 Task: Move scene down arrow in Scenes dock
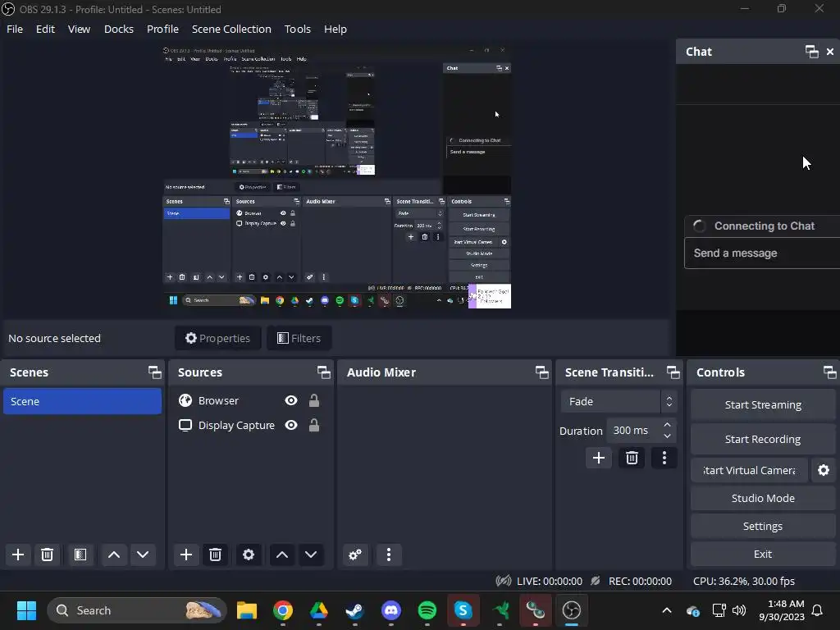click(x=143, y=555)
